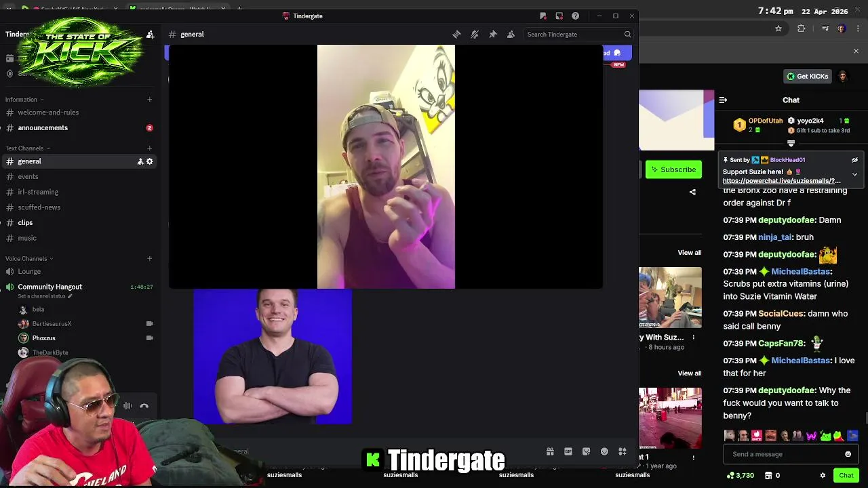
Task: Open the man in tank top video tile
Action: [386, 167]
